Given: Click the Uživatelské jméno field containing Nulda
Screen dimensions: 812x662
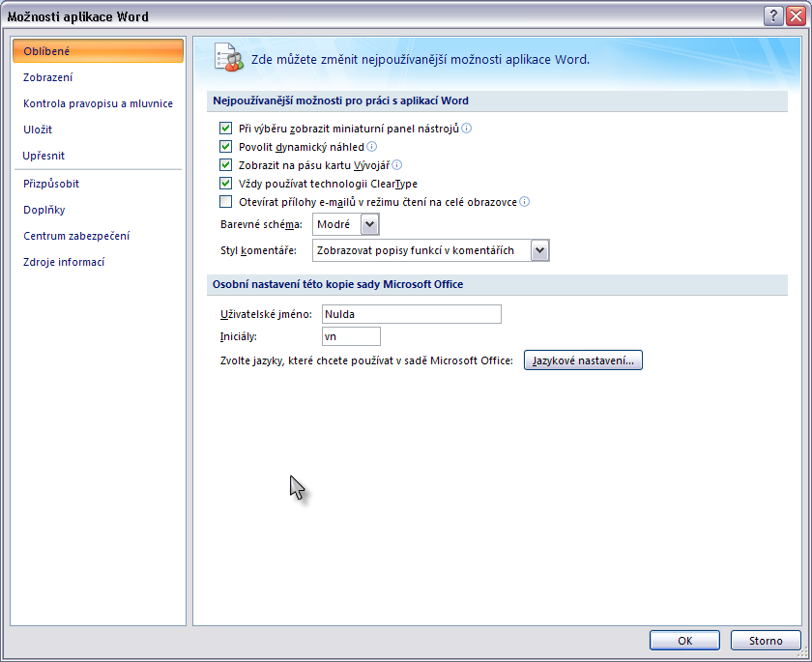Looking at the screenshot, I should pos(412,314).
